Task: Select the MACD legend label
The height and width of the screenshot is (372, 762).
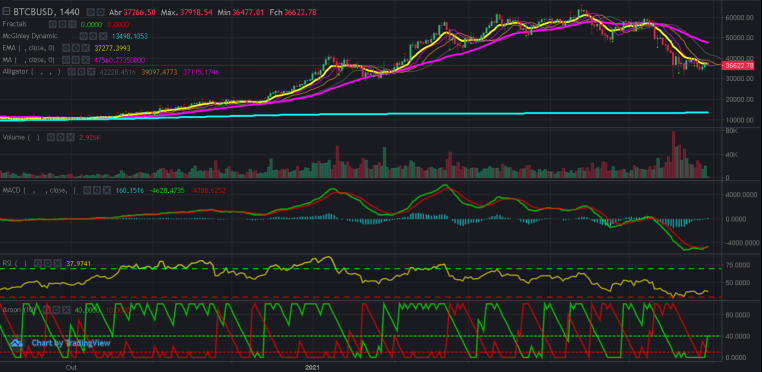Action: (x=39, y=190)
